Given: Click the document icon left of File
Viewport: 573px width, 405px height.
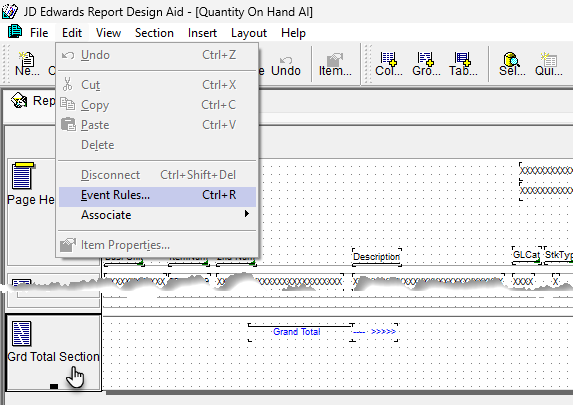Looking at the screenshot, I should 15,32.
